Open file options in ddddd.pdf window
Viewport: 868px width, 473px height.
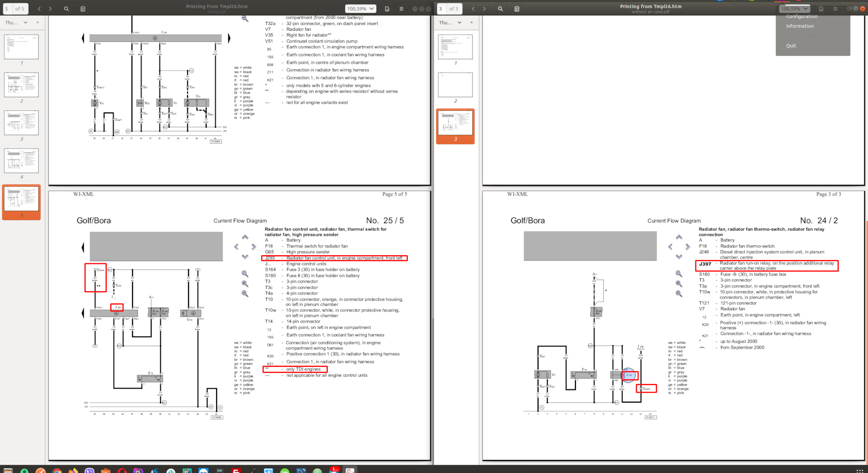(387, 9)
